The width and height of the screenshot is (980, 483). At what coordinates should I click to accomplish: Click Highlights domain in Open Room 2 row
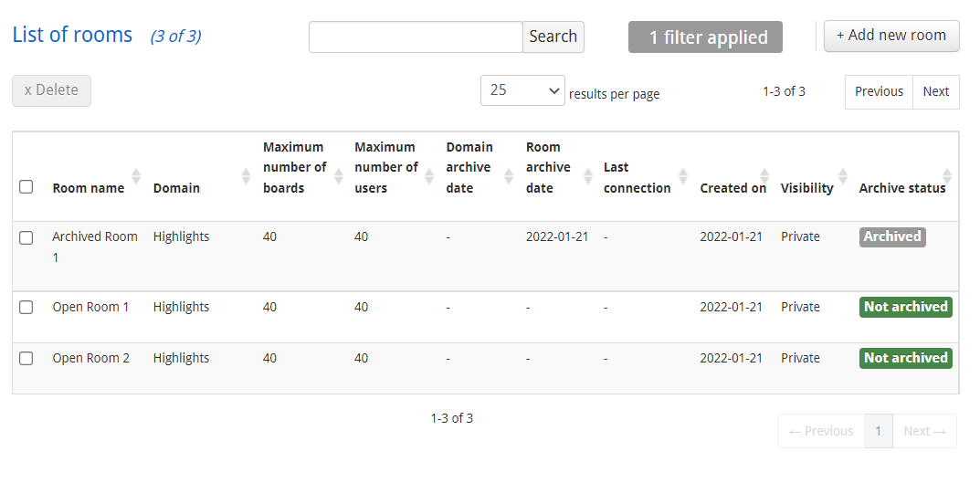181,358
